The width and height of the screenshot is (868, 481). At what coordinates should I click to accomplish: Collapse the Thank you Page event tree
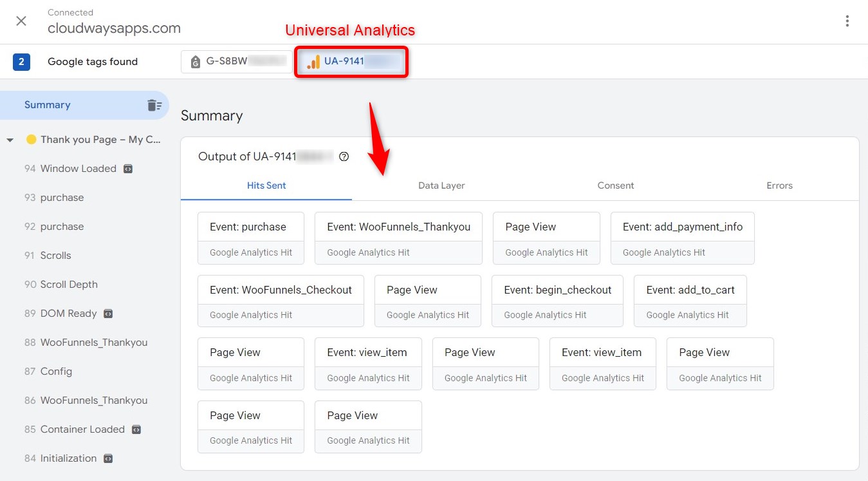point(9,139)
